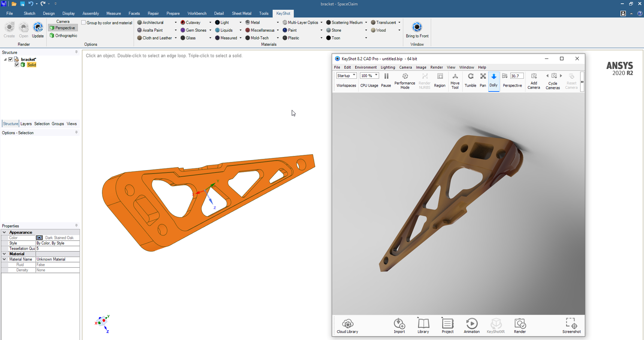Pin the Options - Selection panel
The image size is (644, 340).
pos(76,132)
